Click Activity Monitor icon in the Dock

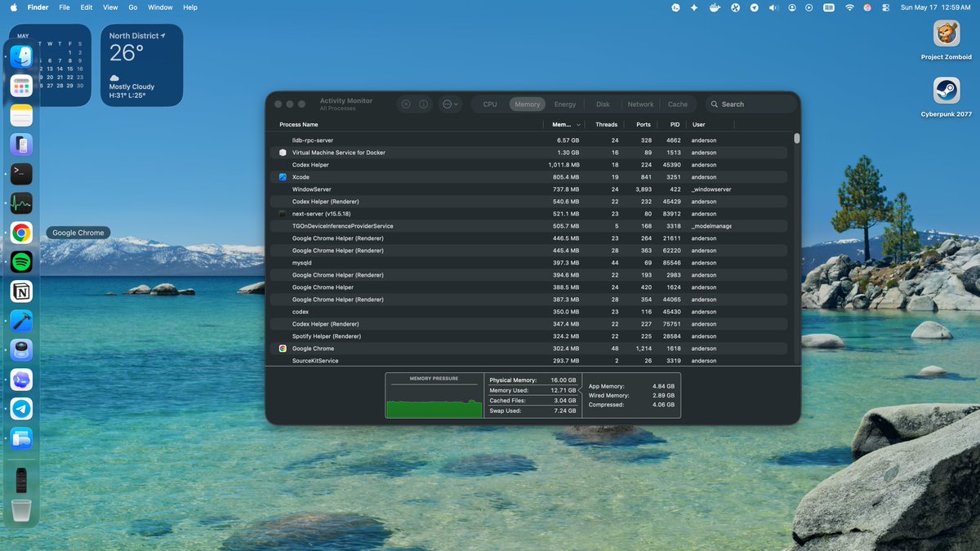click(21, 203)
